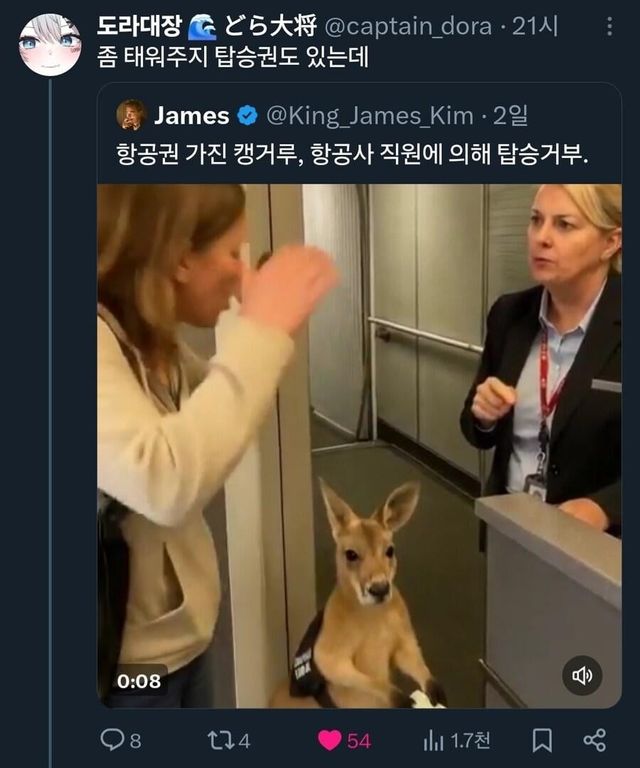Image resolution: width=640 pixels, height=768 pixels.
Task: Click the blue verified badge next to James
Action: coord(247,116)
